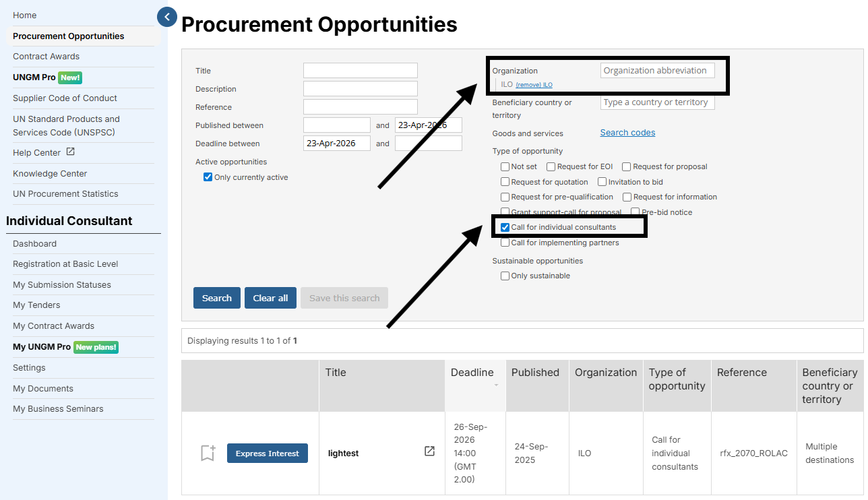Enable Request for proposal checkbox

coord(627,166)
